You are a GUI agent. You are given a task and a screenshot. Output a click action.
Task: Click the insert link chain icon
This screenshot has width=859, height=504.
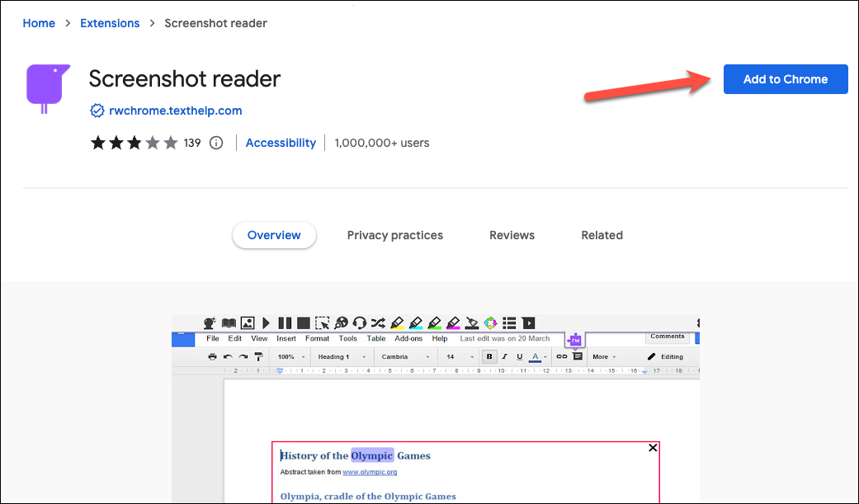[562, 356]
